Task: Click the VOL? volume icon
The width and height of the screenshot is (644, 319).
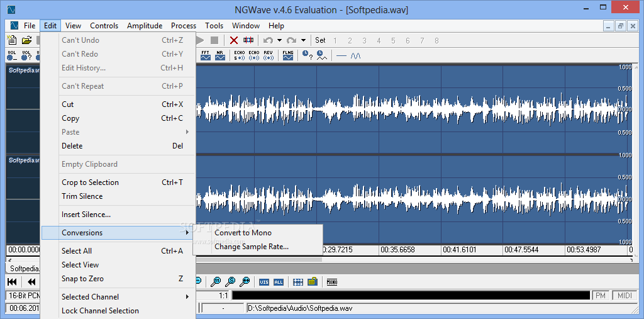Action: [26, 55]
